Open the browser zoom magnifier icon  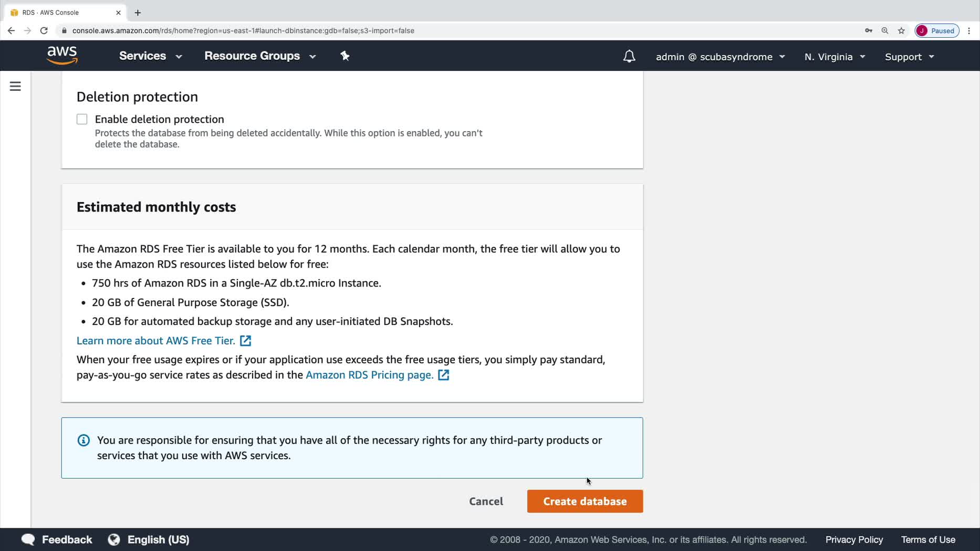click(884, 30)
